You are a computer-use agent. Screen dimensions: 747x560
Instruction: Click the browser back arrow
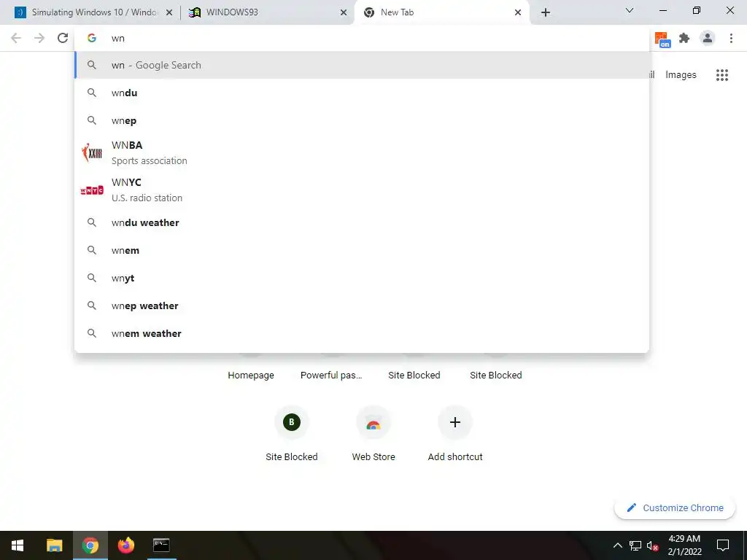16,38
